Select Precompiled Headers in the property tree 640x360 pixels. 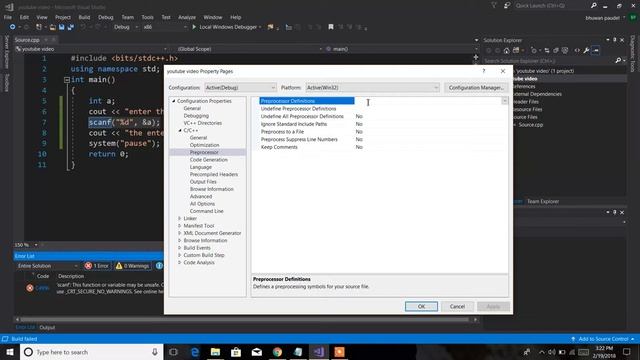tap(213, 174)
